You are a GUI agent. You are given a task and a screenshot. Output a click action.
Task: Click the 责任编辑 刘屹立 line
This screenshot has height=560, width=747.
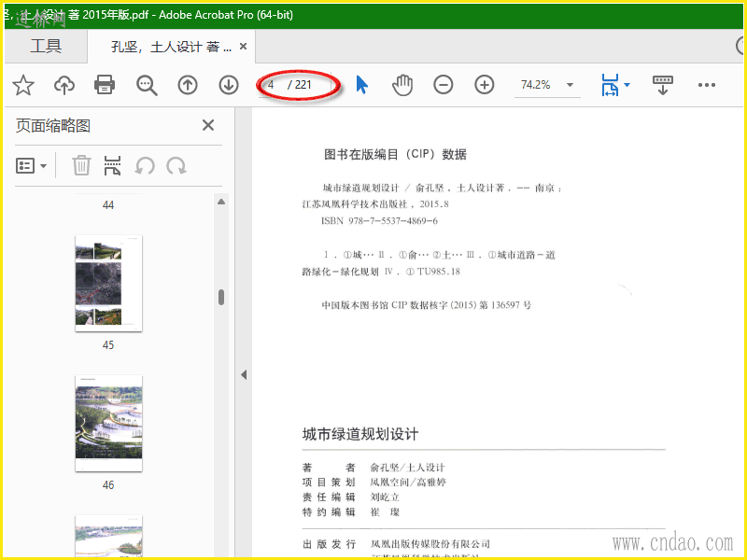pos(351,497)
